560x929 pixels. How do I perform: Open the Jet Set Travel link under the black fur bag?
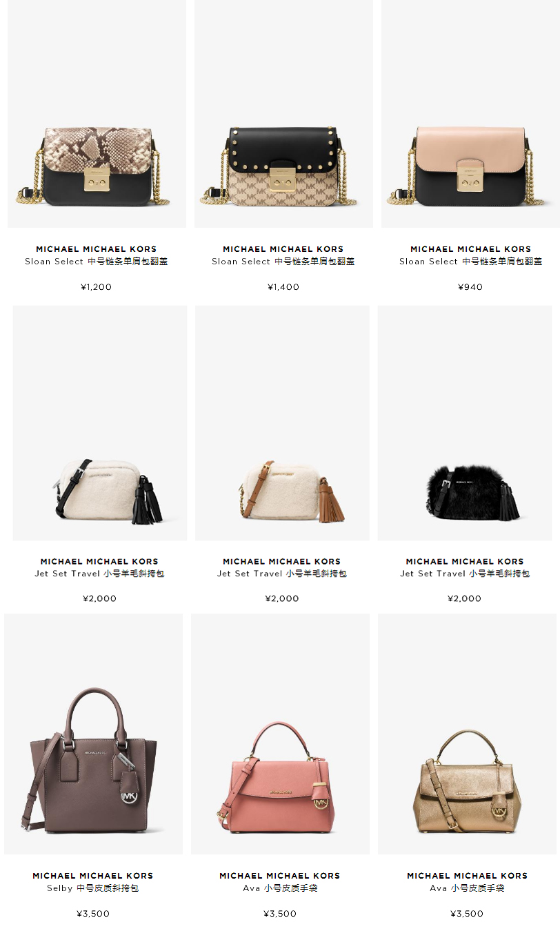[x=465, y=574]
